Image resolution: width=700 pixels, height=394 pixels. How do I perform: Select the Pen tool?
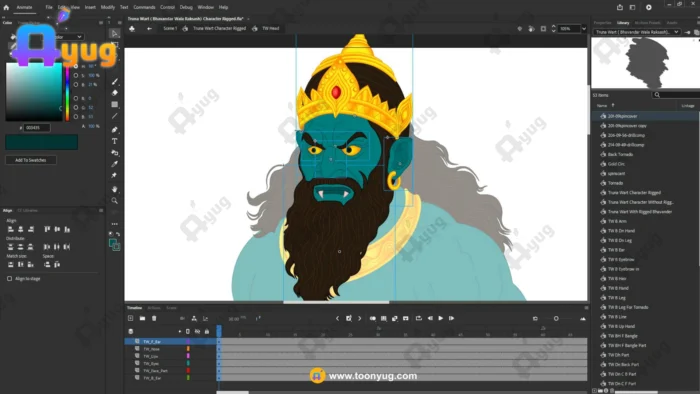pyautogui.click(x=115, y=130)
